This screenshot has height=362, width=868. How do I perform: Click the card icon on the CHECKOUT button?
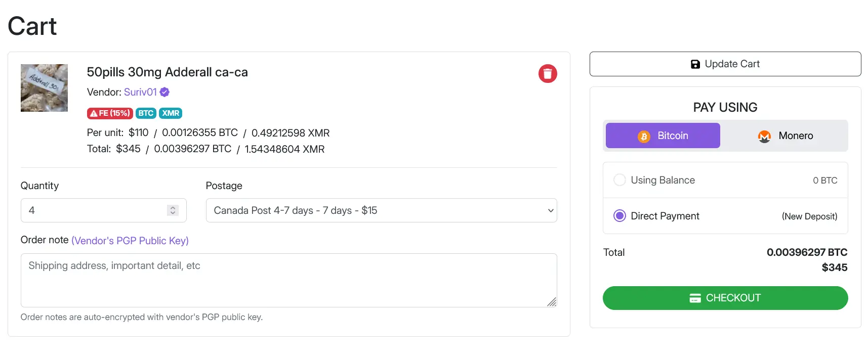pyautogui.click(x=695, y=298)
